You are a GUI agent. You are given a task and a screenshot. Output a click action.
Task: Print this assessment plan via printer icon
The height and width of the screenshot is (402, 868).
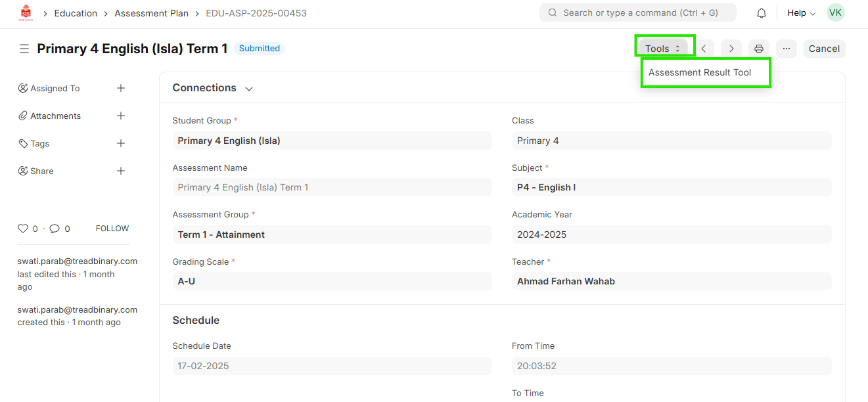(759, 49)
